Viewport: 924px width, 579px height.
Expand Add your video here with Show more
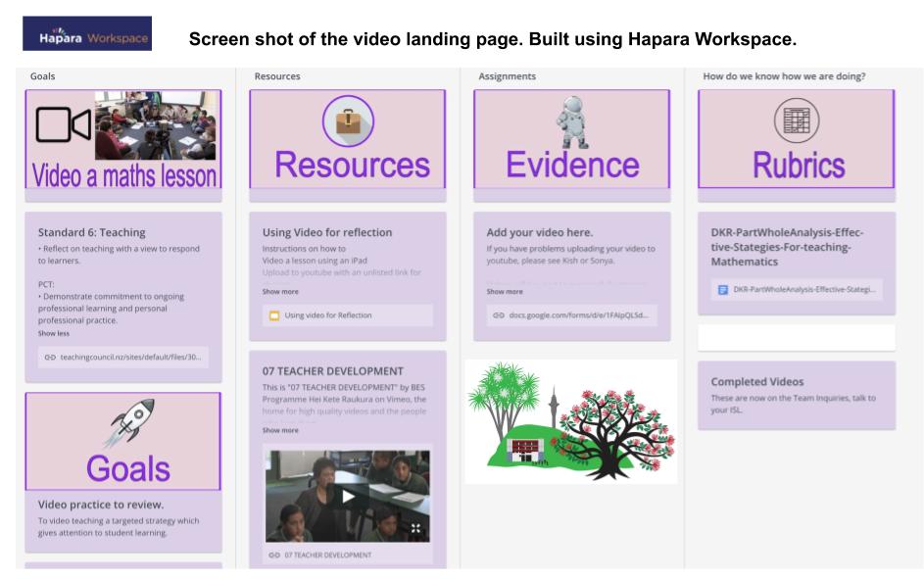click(504, 291)
